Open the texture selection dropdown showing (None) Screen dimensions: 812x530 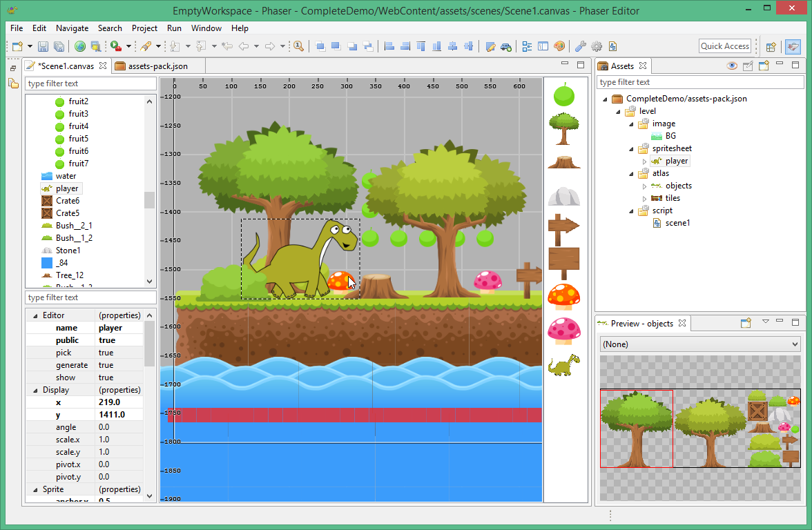[x=700, y=344]
